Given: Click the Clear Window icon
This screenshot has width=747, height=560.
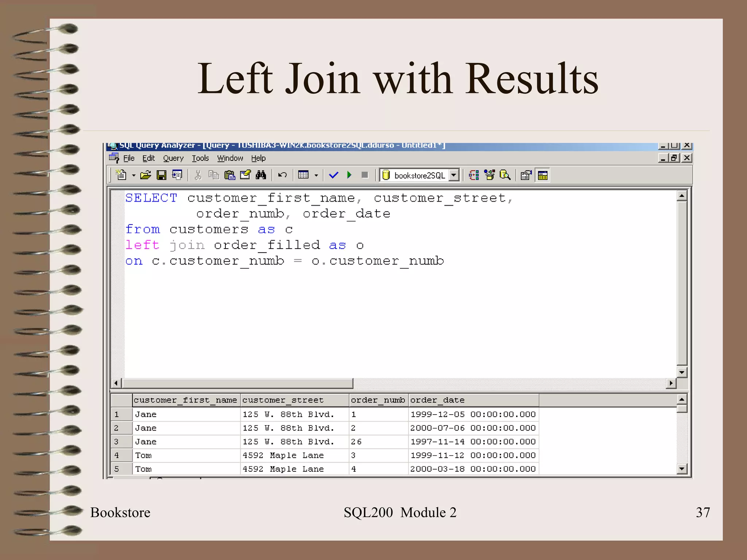Looking at the screenshot, I should coord(245,175).
